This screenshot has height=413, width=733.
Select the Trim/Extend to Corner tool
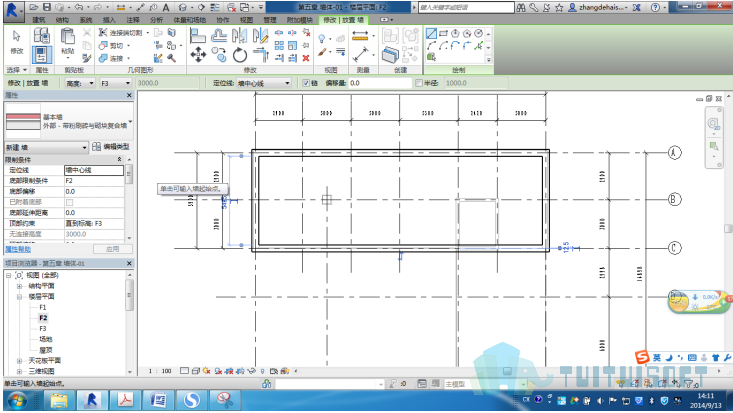click(261, 55)
